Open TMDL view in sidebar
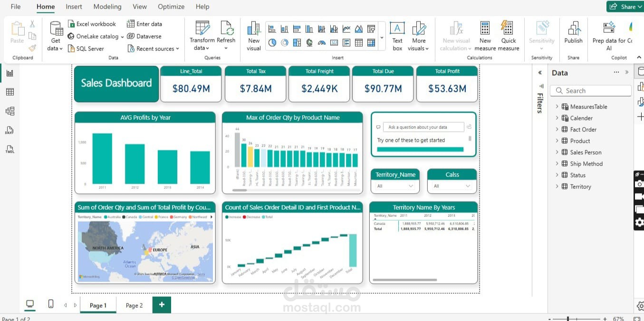This screenshot has height=321, width=644. click(x=10, y=149)
